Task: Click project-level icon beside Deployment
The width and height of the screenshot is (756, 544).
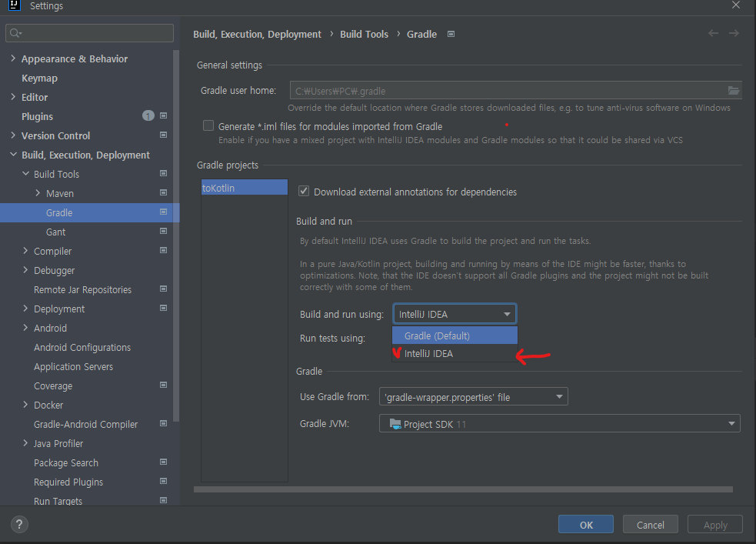Action: [x=164, y=309]
